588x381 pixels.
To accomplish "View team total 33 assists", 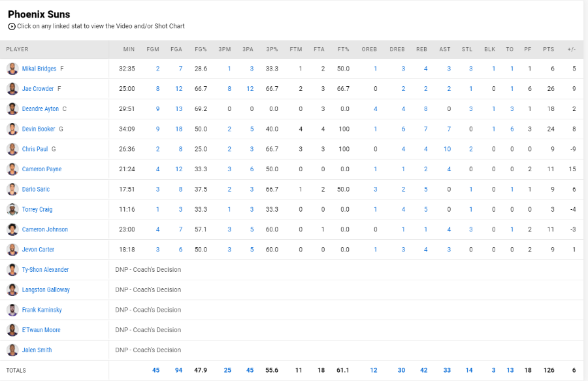I will 447,370.
